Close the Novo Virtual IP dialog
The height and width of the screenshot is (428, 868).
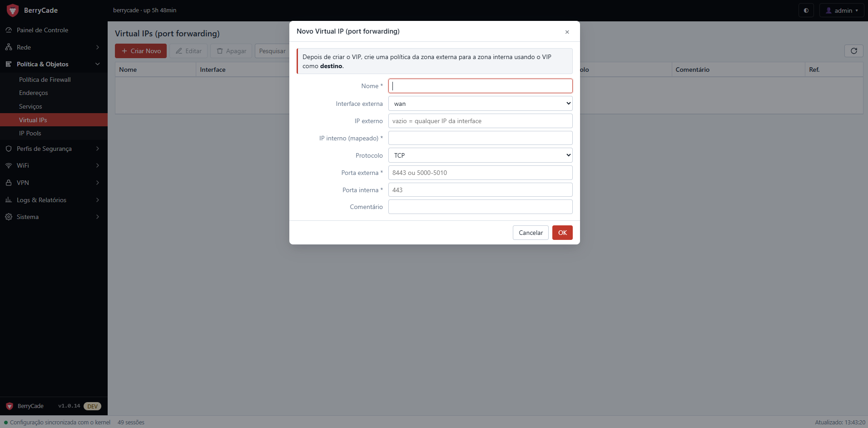point(567,32)
